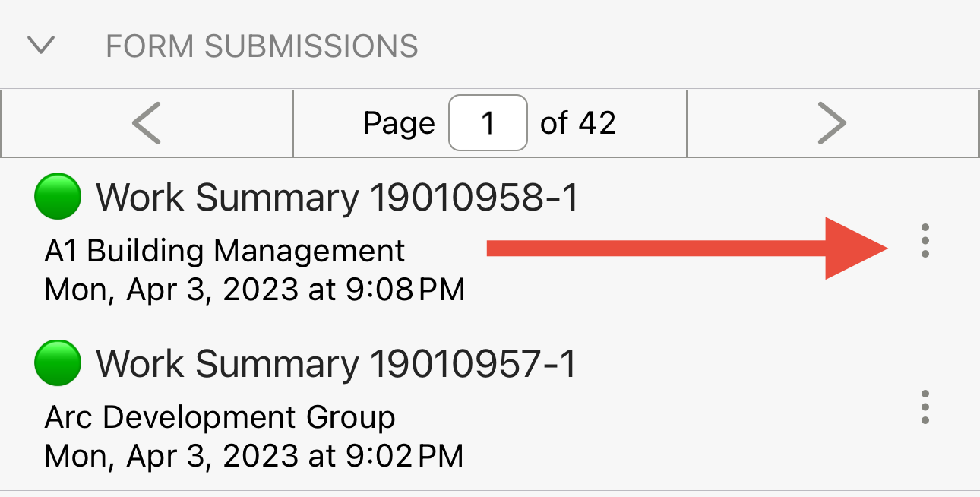Click the 9:02 PM submission timestamp

tap(254, 456)
